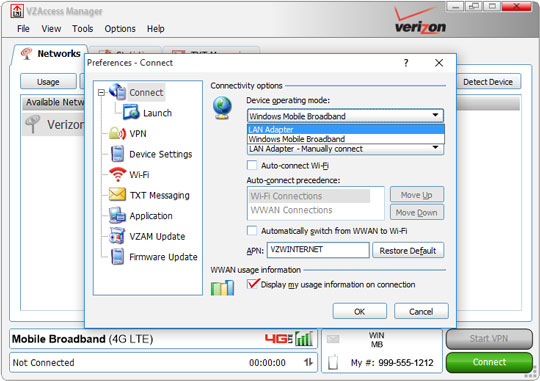Select Application in the preferences tree

click(x=151, y=216)
